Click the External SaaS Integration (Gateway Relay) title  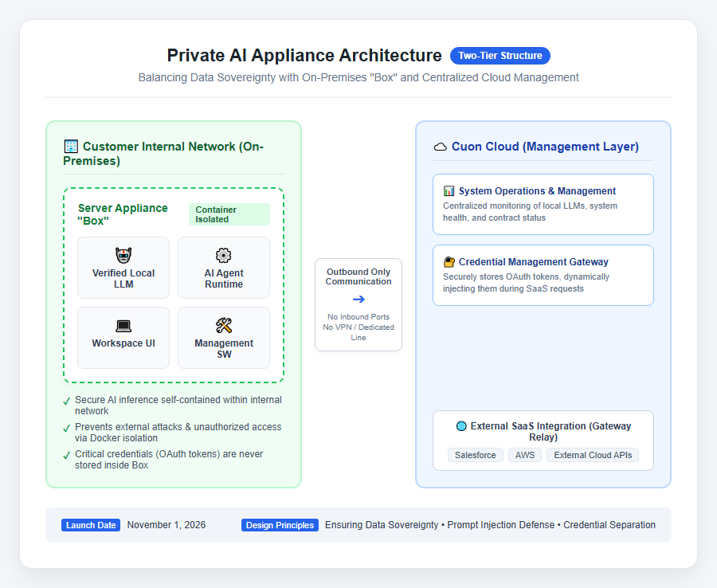(x=550, y=432)
